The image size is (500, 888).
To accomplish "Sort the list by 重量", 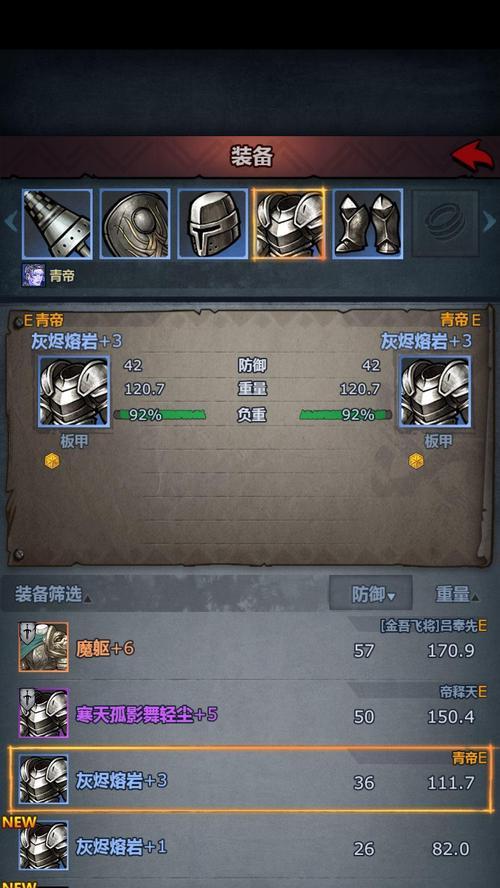I will 456,594.
